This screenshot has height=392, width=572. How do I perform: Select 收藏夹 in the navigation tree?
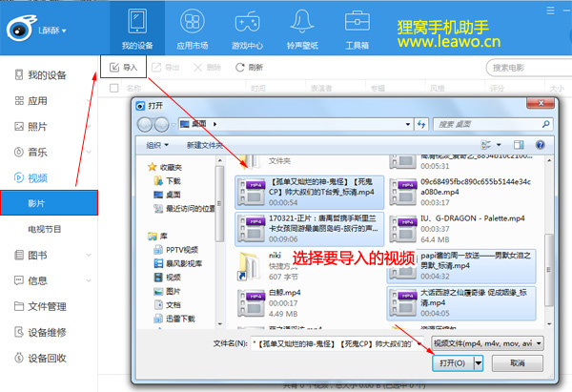click(165, 167)
